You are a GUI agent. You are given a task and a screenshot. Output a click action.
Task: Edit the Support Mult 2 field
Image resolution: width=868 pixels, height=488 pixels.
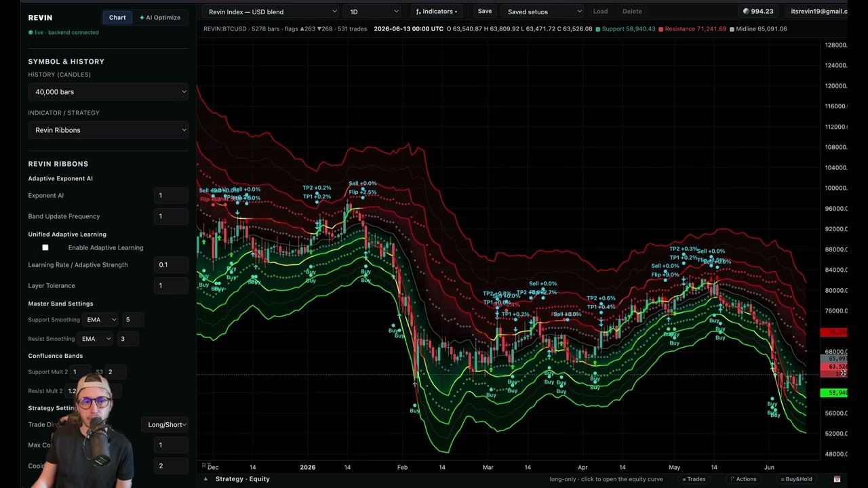coord(81,371)
